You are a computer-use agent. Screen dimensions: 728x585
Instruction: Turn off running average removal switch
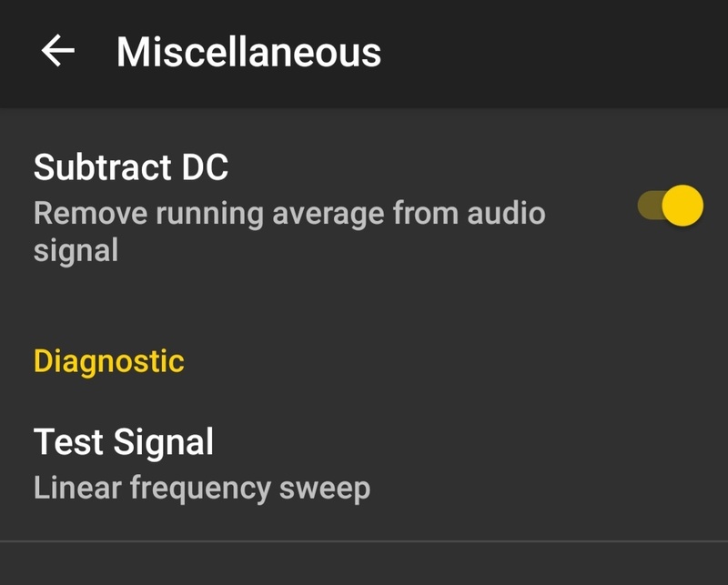click(x=671, y=207)
